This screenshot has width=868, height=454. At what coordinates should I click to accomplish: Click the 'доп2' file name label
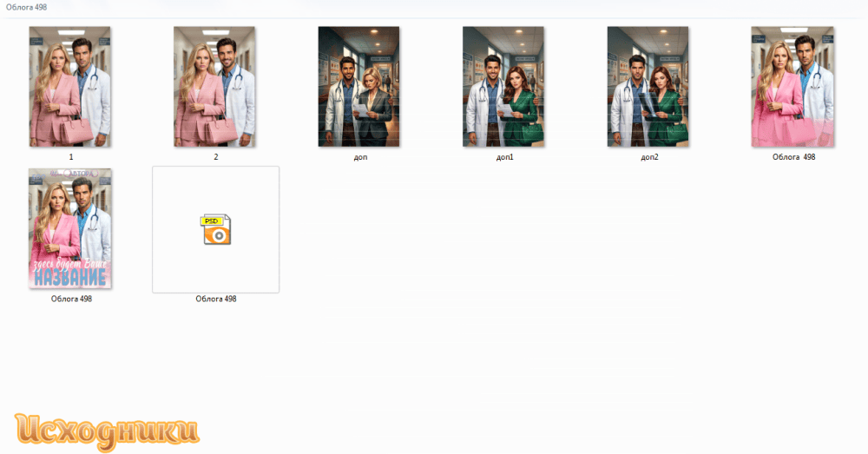[650, 157]
